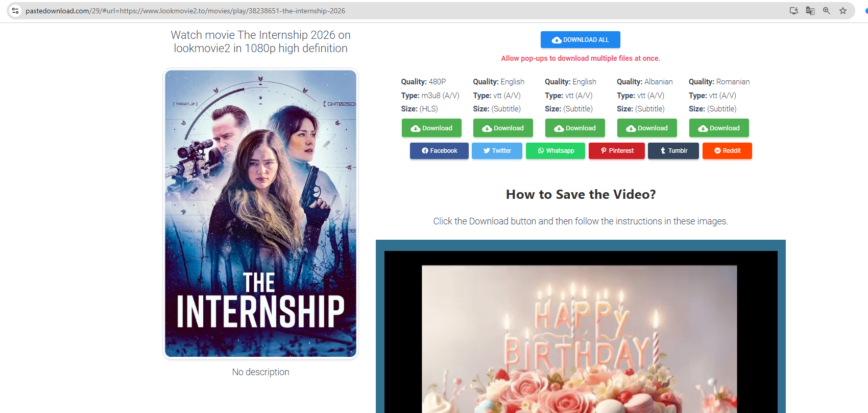Click the 'Type: m3u8 (A/V)' text
The image size is (868, 413).
[430, 96]
